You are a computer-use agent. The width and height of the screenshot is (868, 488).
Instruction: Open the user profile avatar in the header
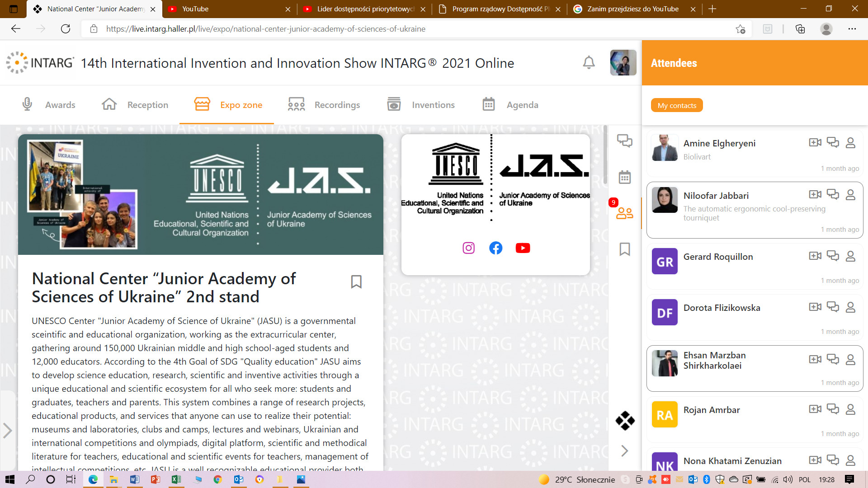pos(623,63)
